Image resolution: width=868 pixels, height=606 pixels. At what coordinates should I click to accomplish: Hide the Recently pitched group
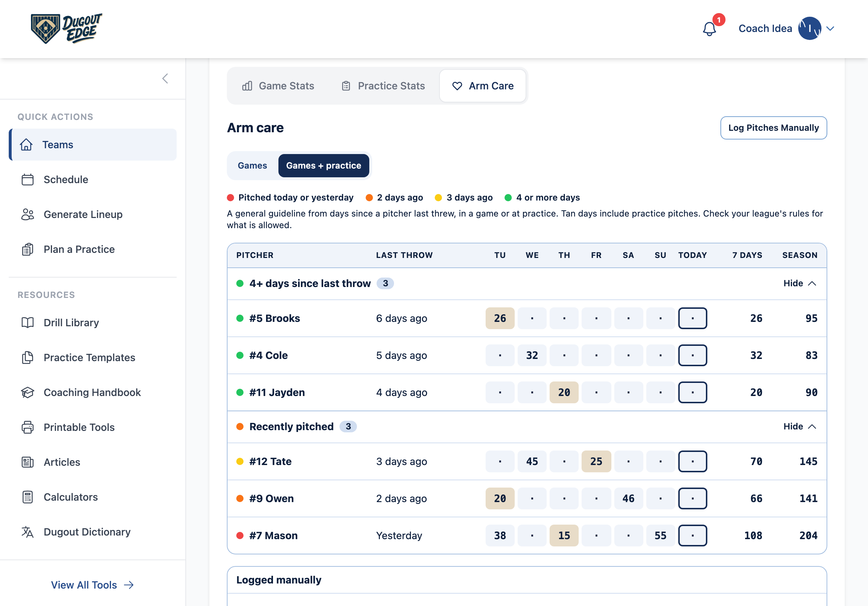pos(800,427)
